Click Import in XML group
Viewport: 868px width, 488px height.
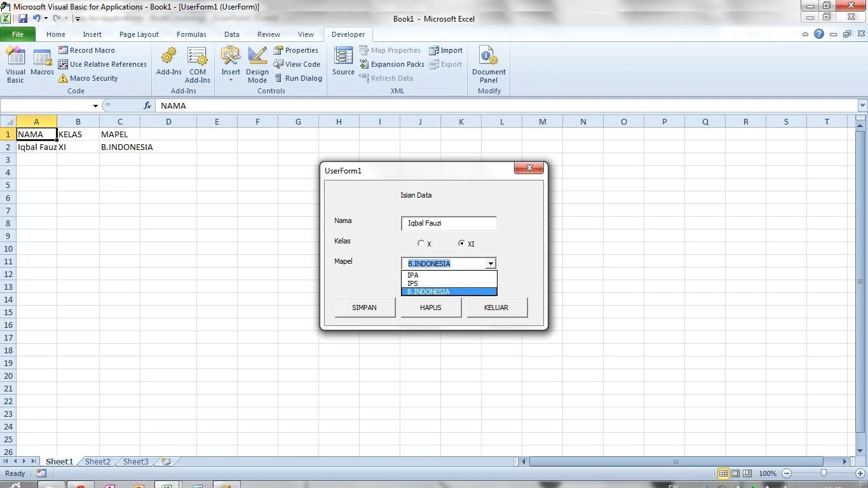(445, 50)
